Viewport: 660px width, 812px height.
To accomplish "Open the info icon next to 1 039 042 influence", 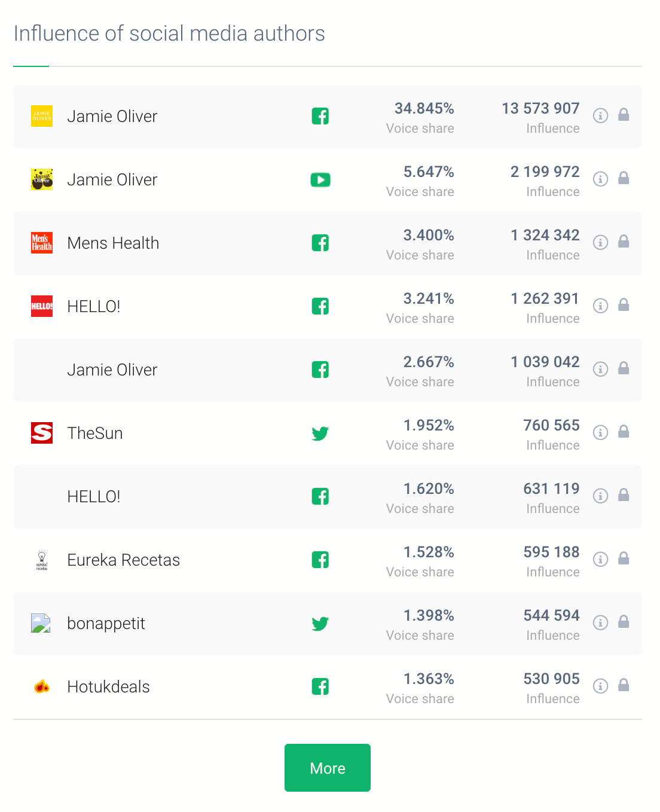I will (x=600, y=369).
